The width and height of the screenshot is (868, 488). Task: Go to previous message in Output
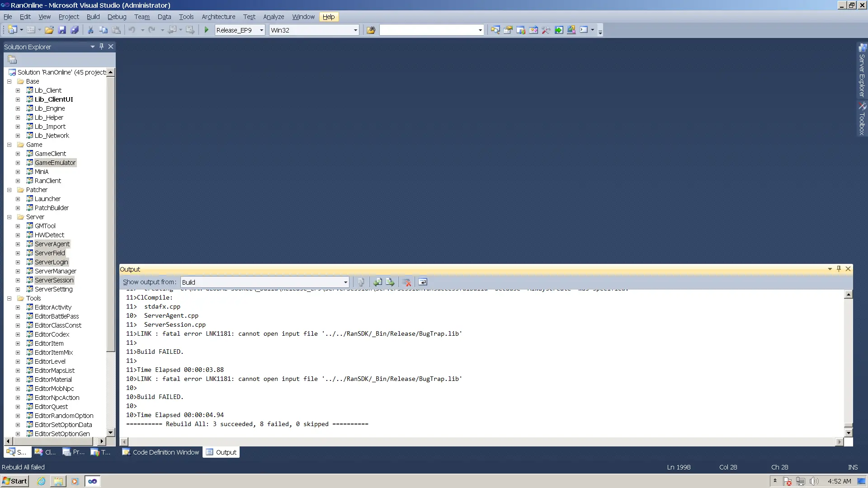(x=377, y=282)
